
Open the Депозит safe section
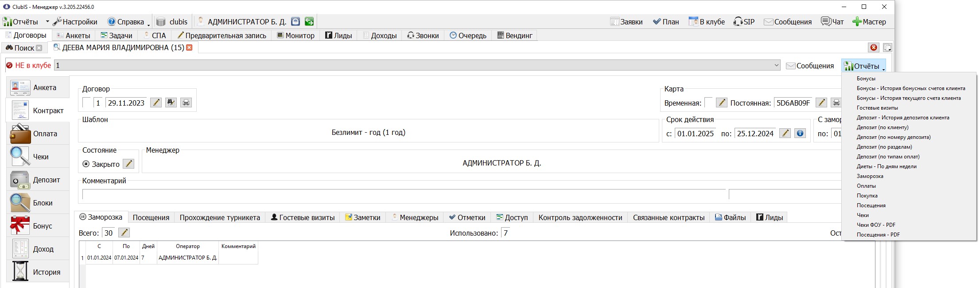point(38,180)
